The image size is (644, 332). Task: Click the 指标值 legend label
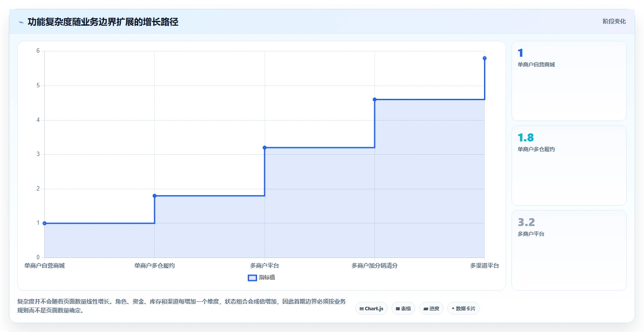[x=267, y=277]
